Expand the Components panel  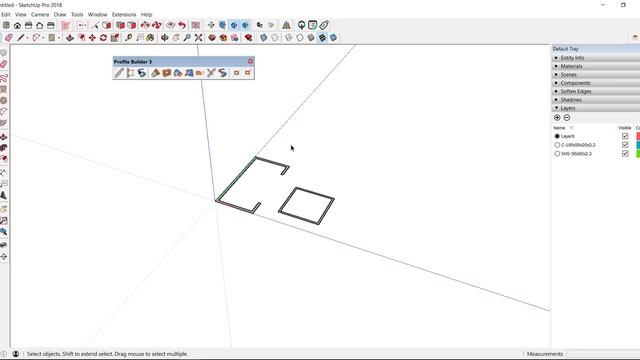point(596,83)
